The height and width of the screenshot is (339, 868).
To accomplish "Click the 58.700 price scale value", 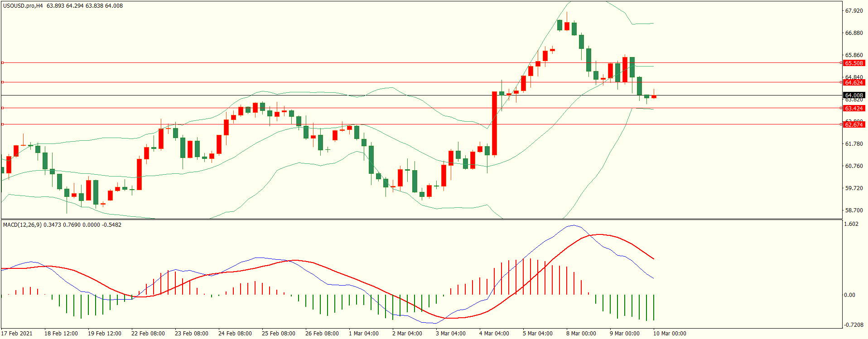I will pyautogui.click(x=854, y=210).
